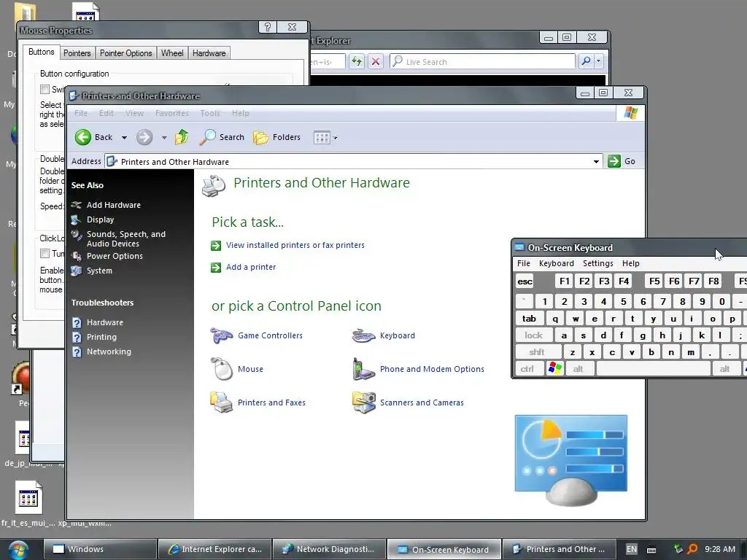Image resolution: width=747 pixels, height=560 pixels.
Task: Expand the Views button dropdown arrow
Action: pos(336,138)
